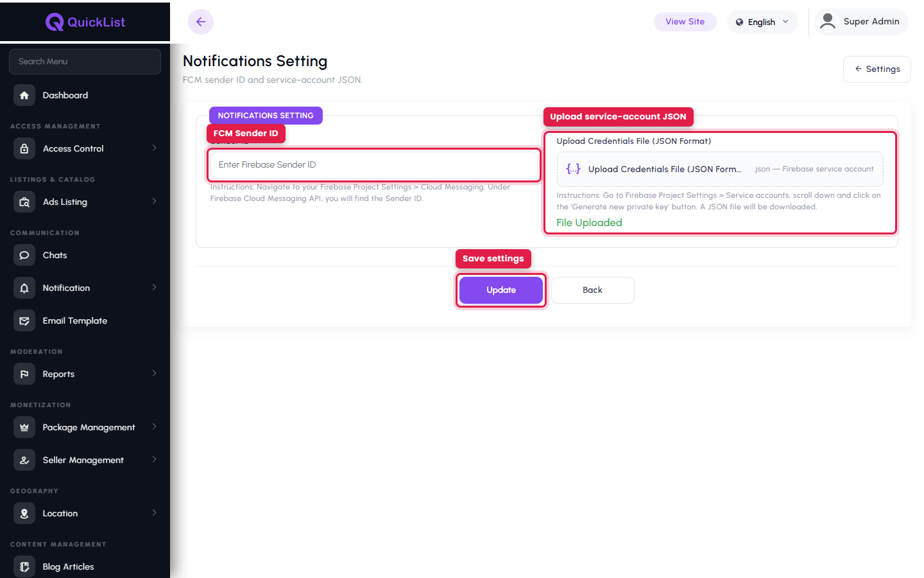Click the View Site button

point(685,22)
